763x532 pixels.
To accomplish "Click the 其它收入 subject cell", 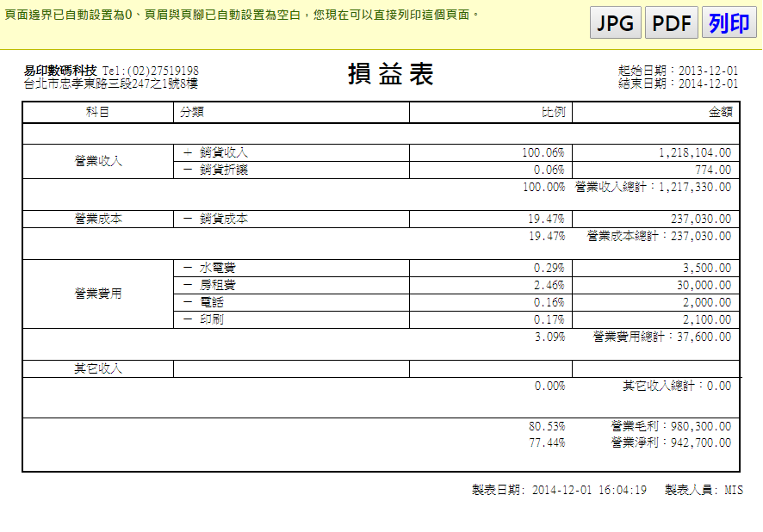I will (97, 368).
